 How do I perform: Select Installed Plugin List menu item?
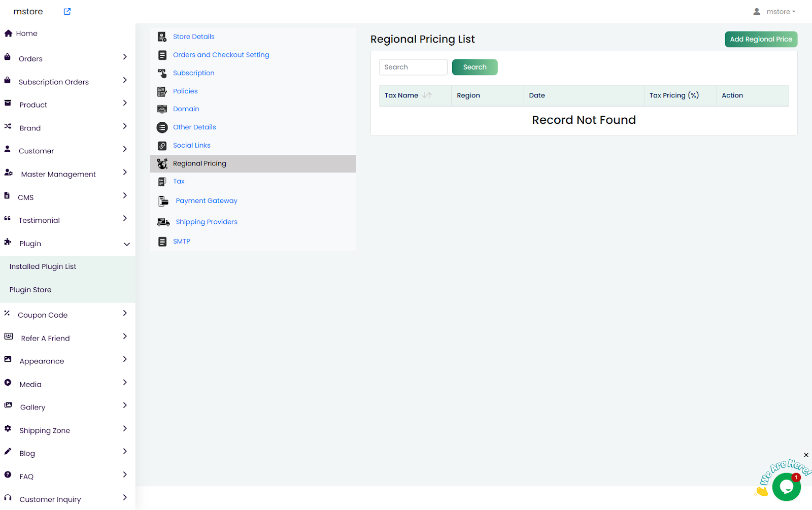[43, 266]
